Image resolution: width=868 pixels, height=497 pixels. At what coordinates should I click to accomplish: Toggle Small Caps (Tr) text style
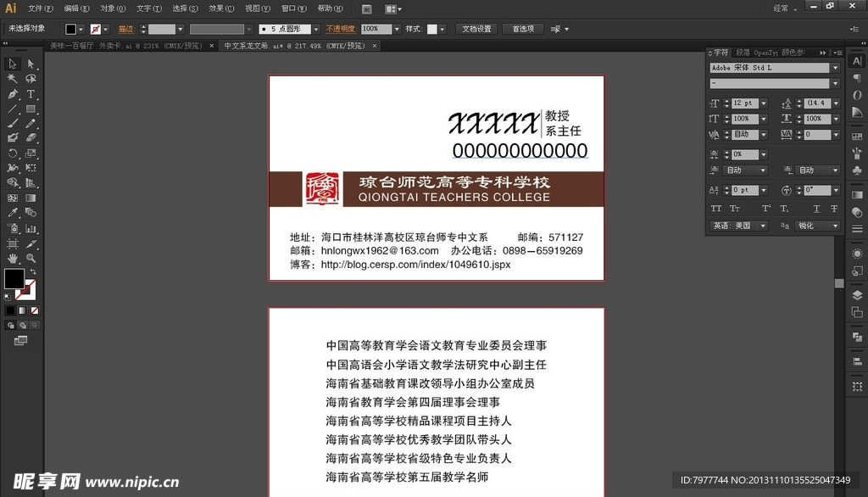pos(735,209)
